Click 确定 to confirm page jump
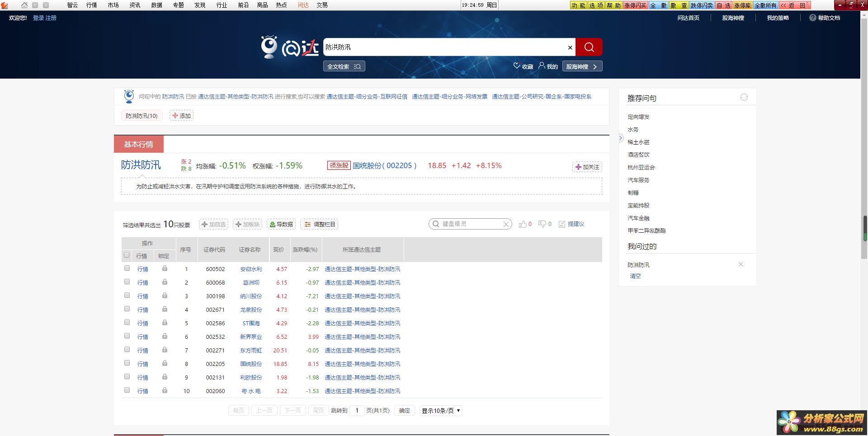This screenshot has width=868, height=436. click(x=405, y=411)
